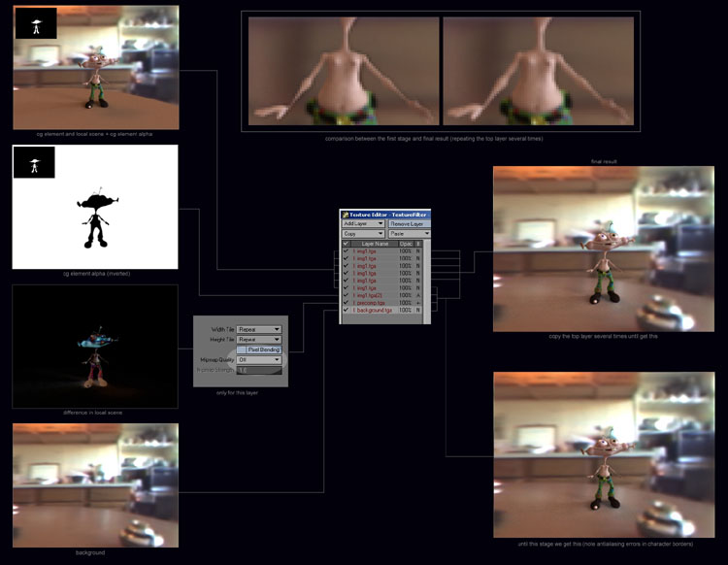
Task: Toggle the checkmark of the topmost img1.tga layer
Action: pos(346,251)
